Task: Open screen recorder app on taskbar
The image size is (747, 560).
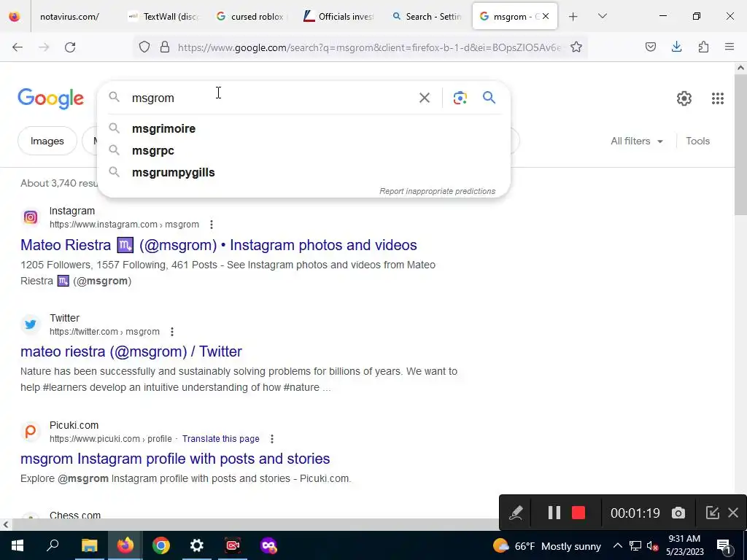Action: pyautogui.click(x=233, y=545)
